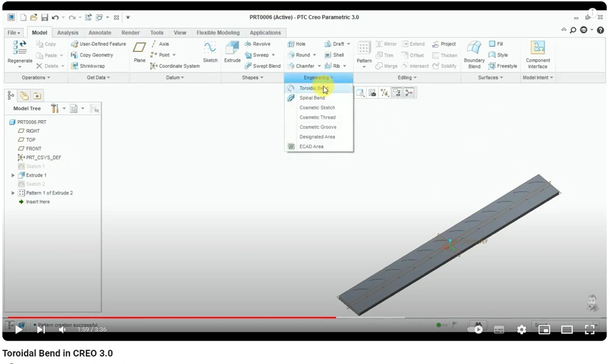
Task: Choose Toroidal Bend from Engineering menu
Action: pyautogui.click(x=319, y=88)
